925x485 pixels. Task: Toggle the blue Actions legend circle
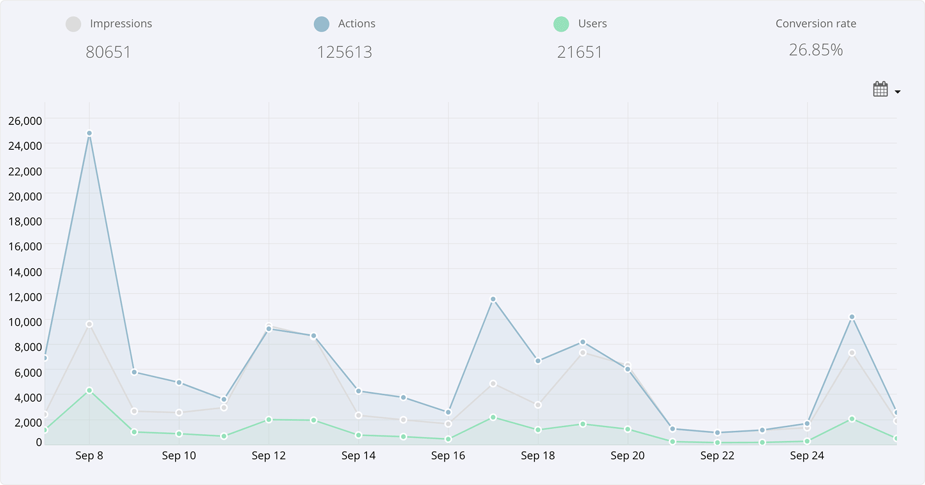point(321,24)
